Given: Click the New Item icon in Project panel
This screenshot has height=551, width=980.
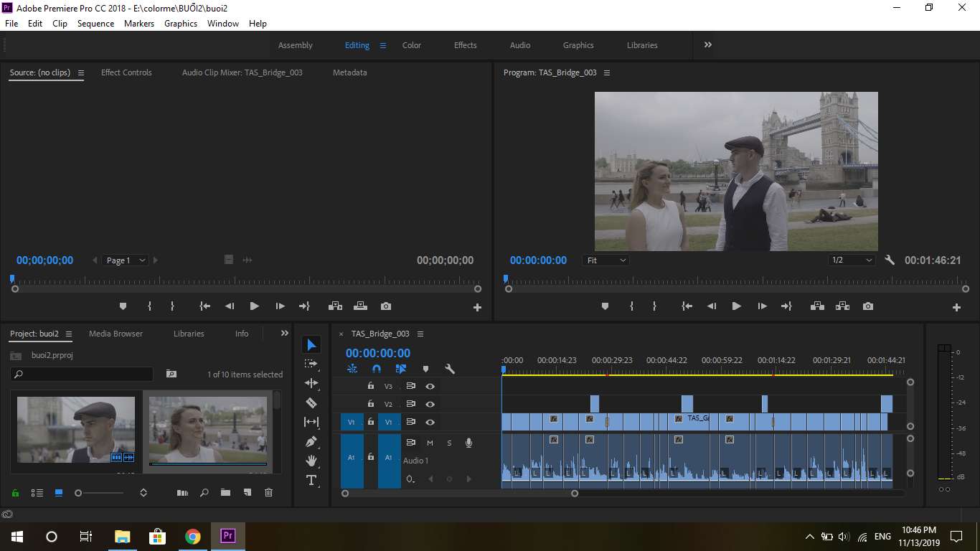Looking at the screenshot, I should click(x=248, y=493).
